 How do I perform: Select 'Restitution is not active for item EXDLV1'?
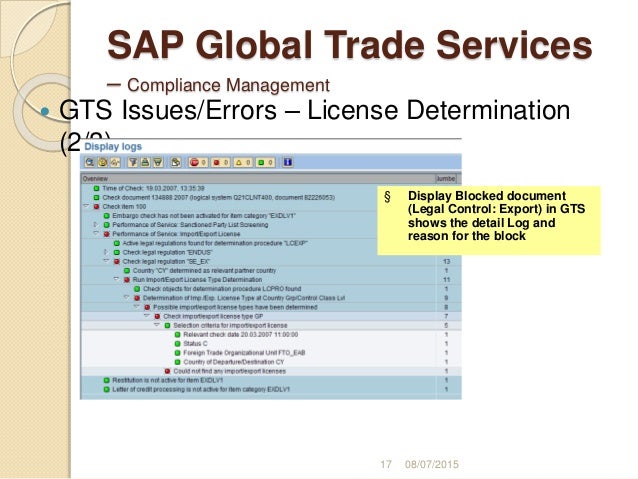(168, 381)
